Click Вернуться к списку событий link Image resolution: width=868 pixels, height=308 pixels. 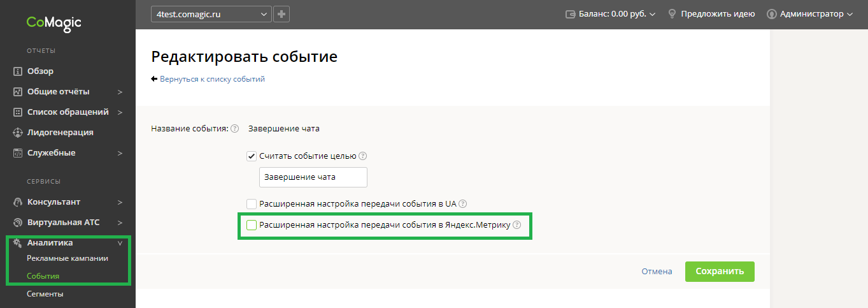[x=212, y=79]
